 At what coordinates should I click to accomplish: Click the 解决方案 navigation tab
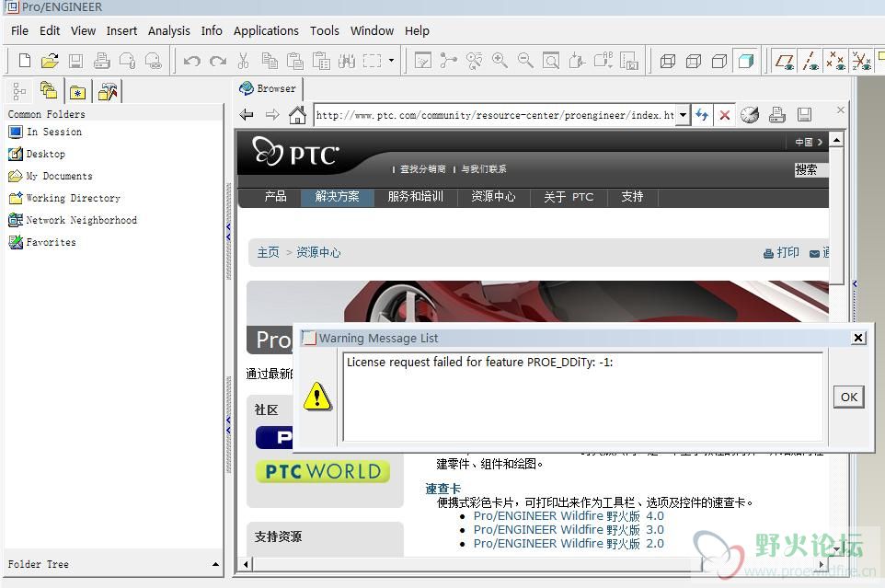[x=337, y=196]
